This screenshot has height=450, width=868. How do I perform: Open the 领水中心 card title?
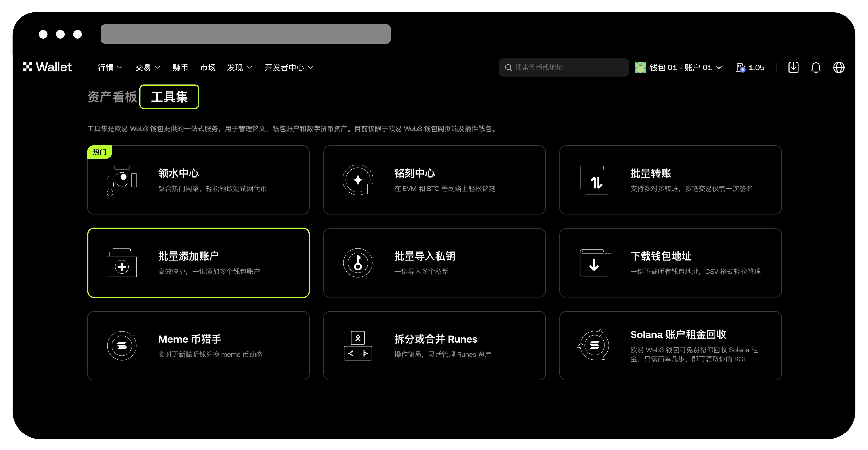[x=179, y=173]
